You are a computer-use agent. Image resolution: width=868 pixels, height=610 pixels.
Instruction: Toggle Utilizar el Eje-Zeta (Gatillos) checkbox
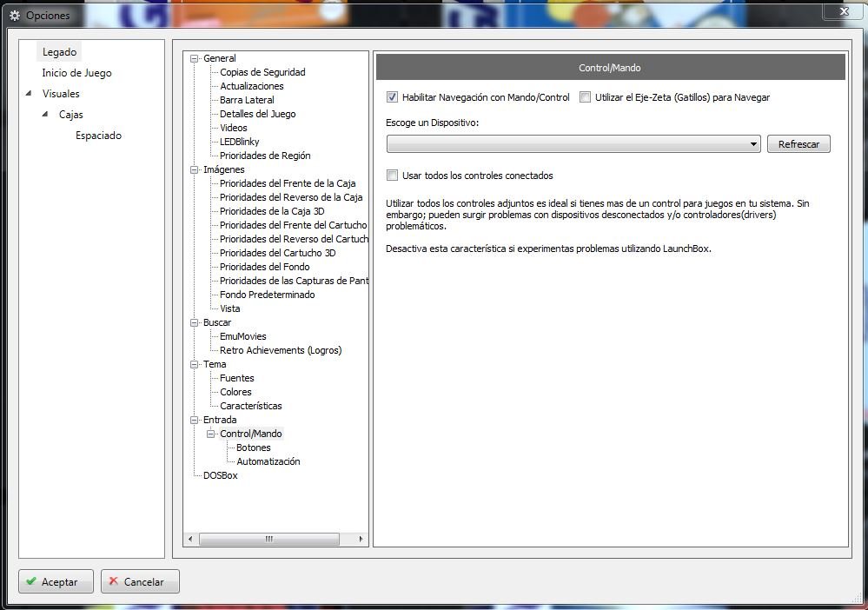[x=585, y=96]
